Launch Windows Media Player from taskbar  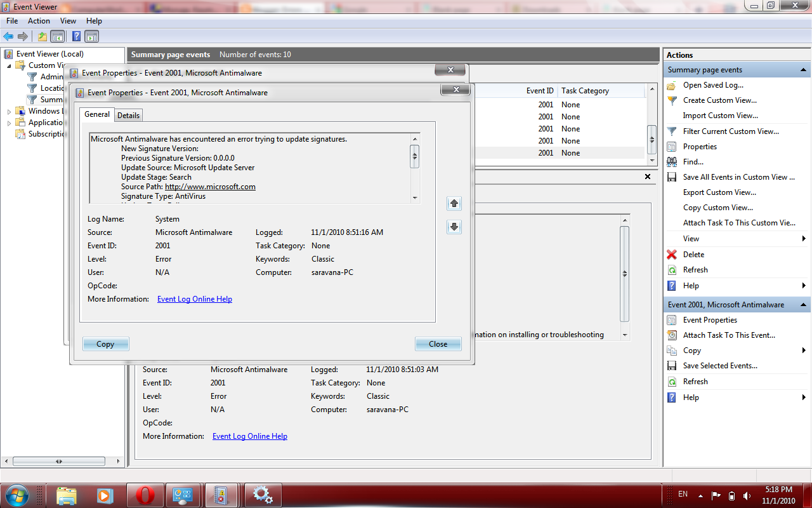[106, 495]
